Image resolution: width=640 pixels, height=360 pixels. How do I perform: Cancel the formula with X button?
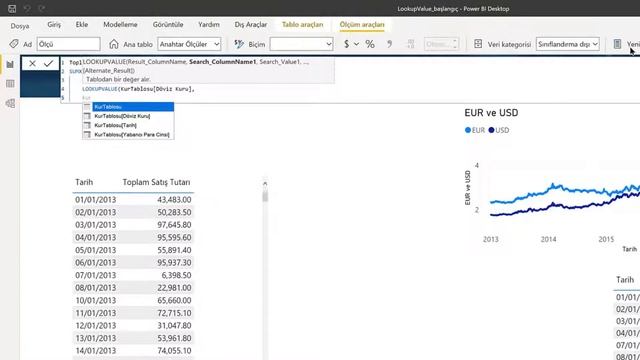tap(32, 63)
